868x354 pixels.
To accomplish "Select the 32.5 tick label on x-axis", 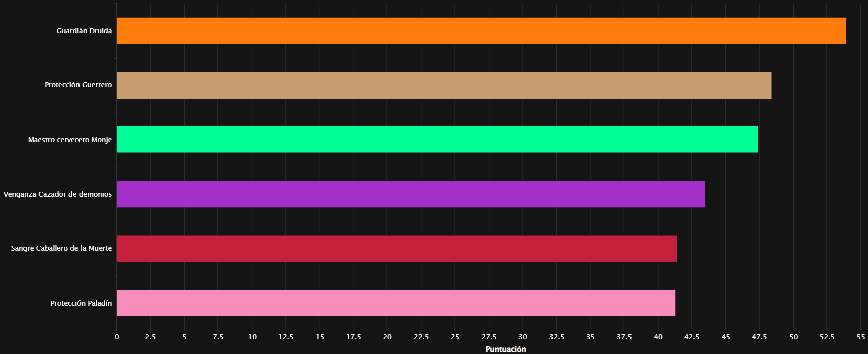I will tap(557, 337).
